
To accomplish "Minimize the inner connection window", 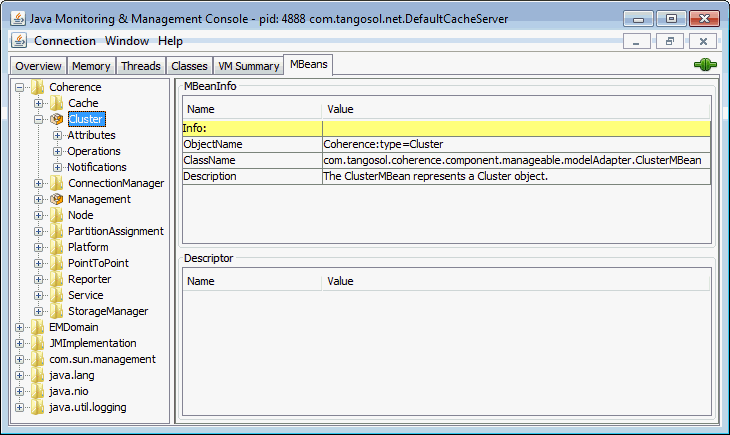I will click(x=636, y=41).
